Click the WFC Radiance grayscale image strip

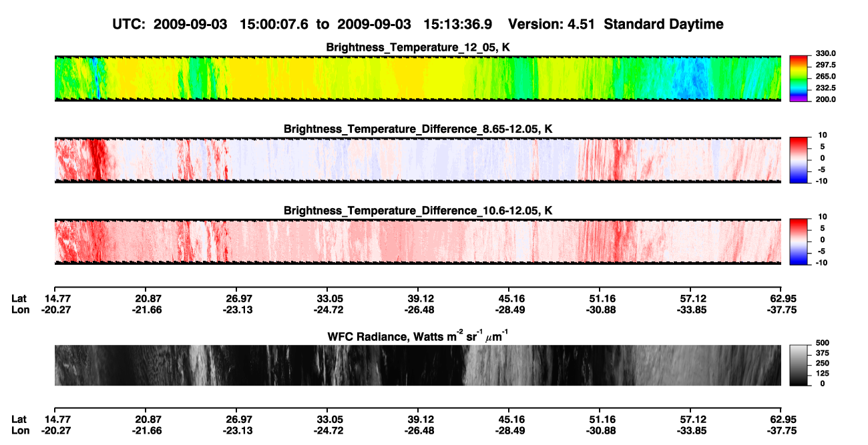(417, 366)
